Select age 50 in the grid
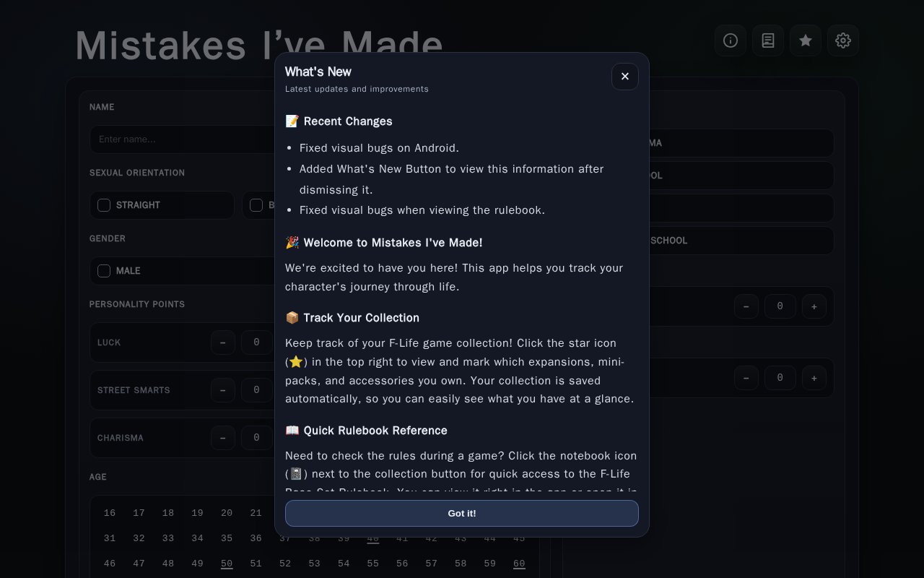This screenshot has width=924, height=578. click(x=227, y=564)
